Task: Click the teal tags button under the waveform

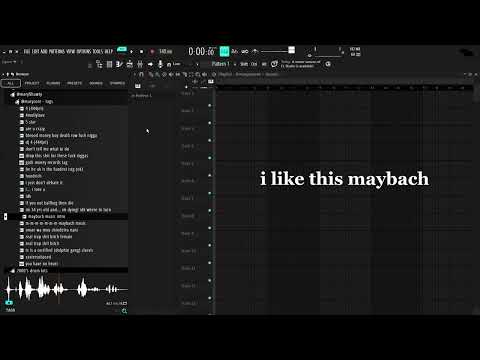Action: pos(9,303)
